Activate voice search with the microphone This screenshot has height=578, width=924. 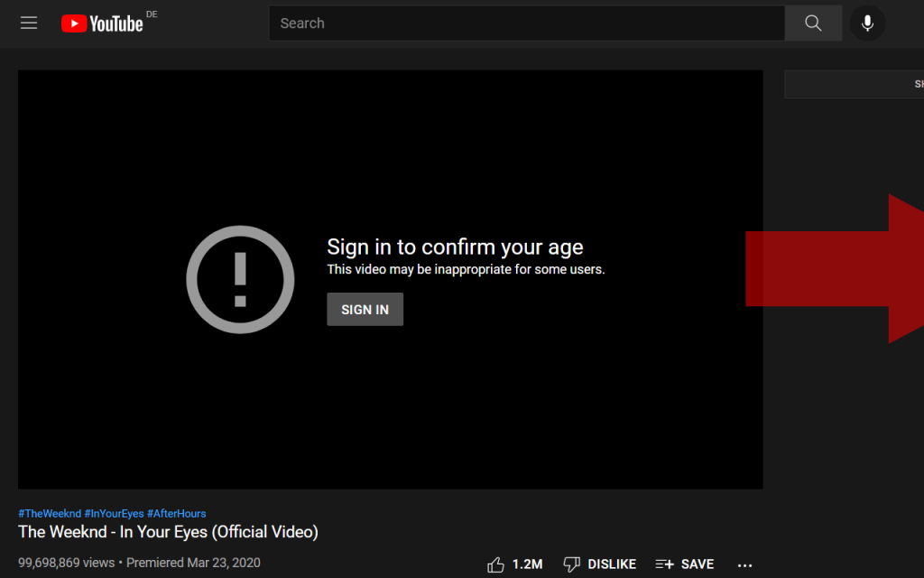pos(867,23)
